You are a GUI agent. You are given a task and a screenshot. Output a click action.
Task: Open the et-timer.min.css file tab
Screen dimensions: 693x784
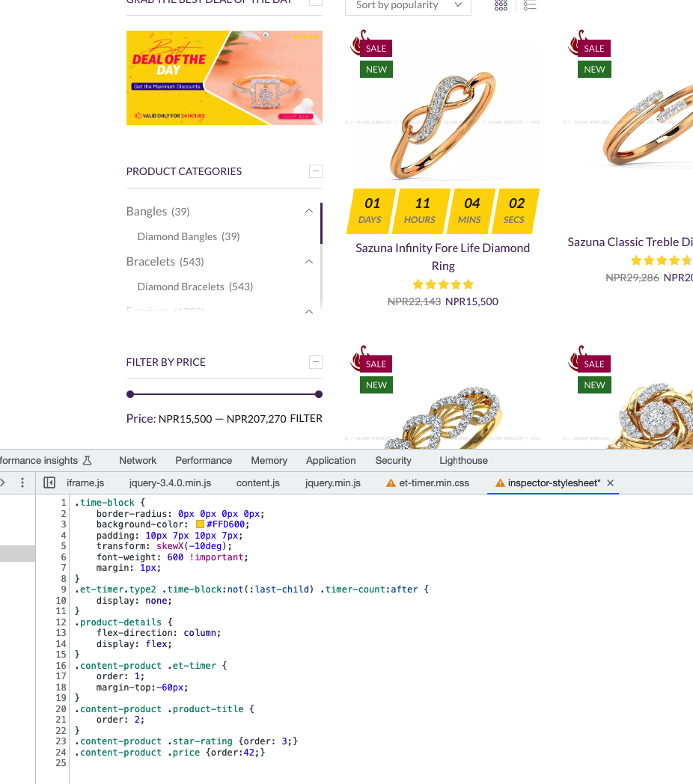coord(434,483)
